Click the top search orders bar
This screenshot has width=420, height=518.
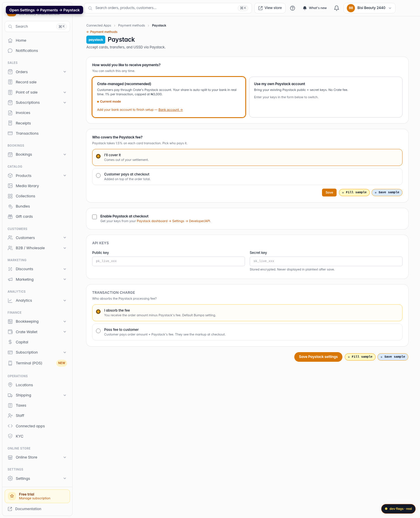[x=168, y=8]
